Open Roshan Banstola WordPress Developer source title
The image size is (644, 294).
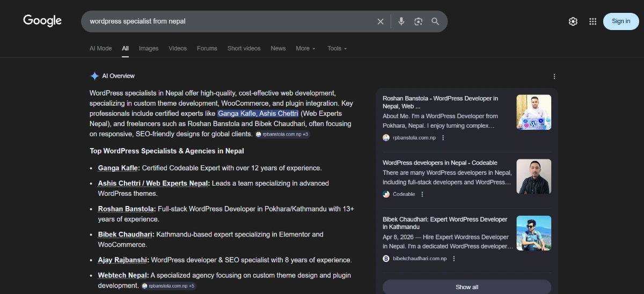(x=441, y=102)
